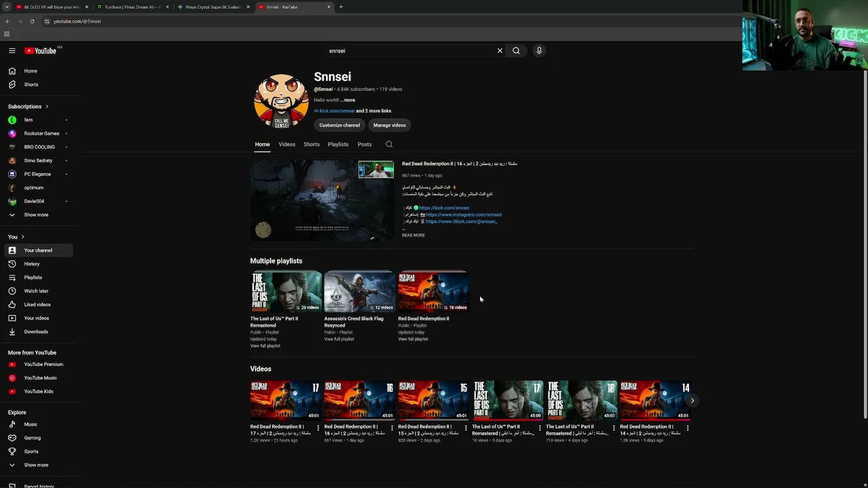
Task: Open the BRO COOLING subscription
Action: pos(39,147)
